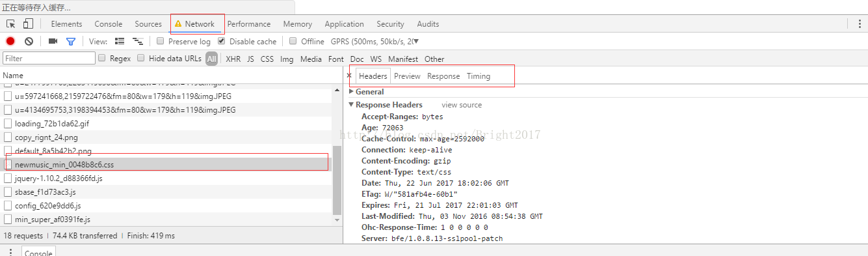868x256 pixels.
Task: Filter requests by Doc
Action: pos(357,59)
